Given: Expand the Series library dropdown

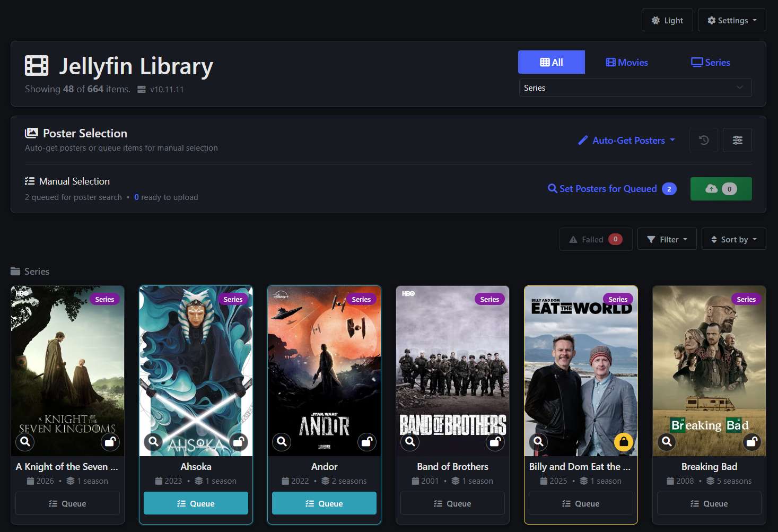Looking at the screenshot, I should tap(635, 88).
